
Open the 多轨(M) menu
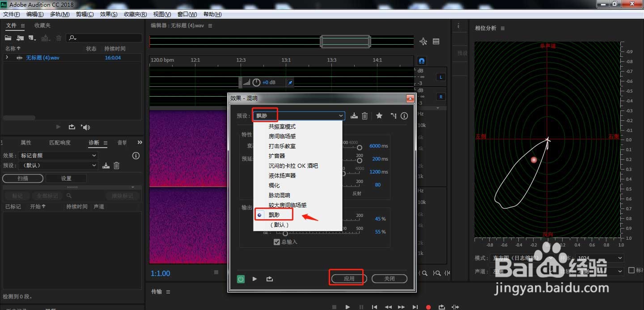pyautogui.click(x=60, y=14)
